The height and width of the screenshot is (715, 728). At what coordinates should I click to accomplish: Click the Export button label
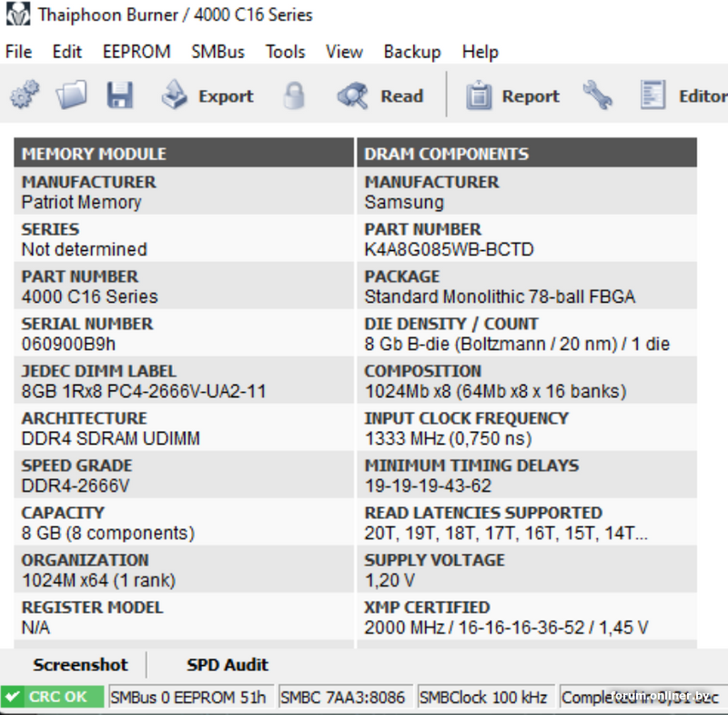point(226,96)
